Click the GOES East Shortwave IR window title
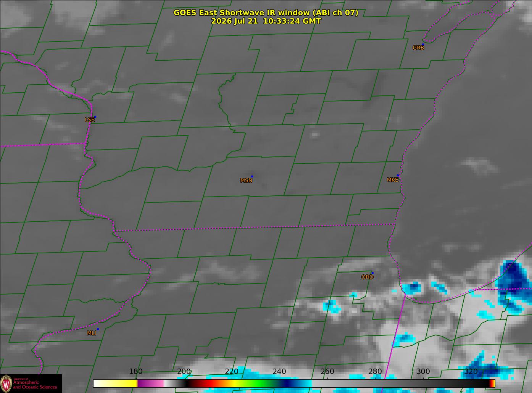Viewport: 532px width, 393px height. 266,13
